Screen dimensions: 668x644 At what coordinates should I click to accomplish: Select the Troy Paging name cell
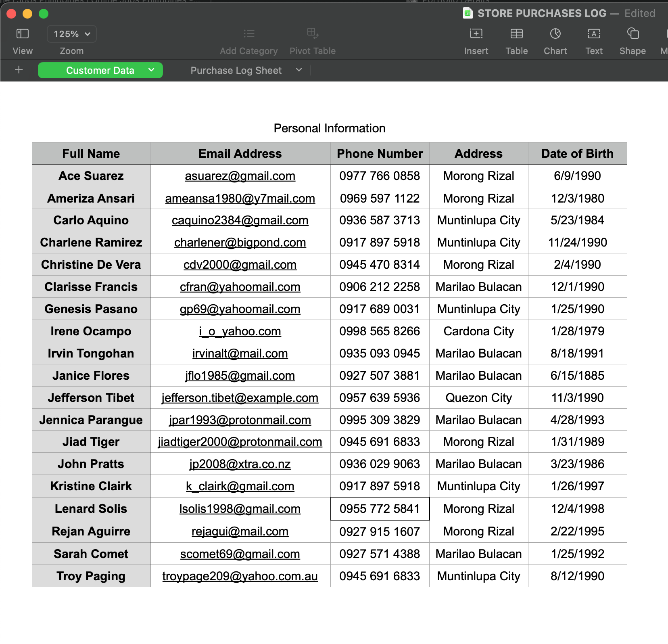(91, 576)
